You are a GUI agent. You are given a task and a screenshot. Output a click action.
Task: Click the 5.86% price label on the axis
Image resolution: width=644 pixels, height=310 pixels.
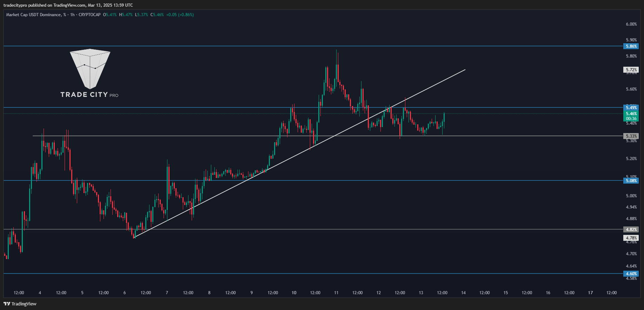[x=631, y=46]
